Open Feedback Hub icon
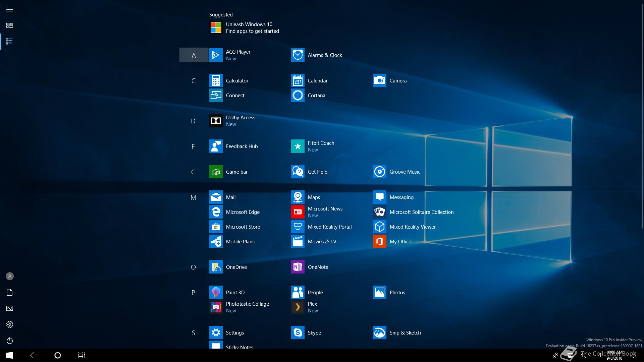The image size is (644, 362). (x=216, y=146)
